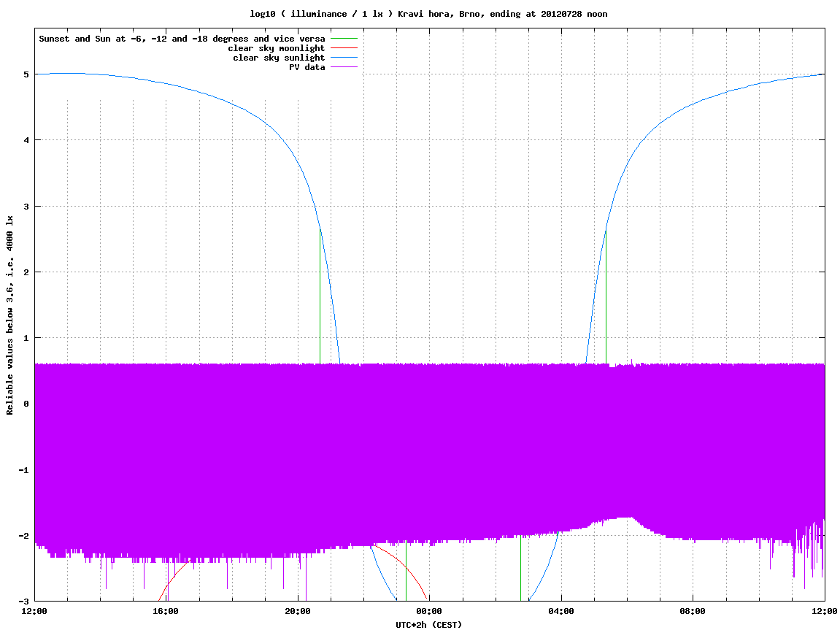This screenshot has height=630, width=840.
Task: Click the vertical 'Reliable values below 3.6' axis label
Action: pyautogui.click(x=9, y=315)
